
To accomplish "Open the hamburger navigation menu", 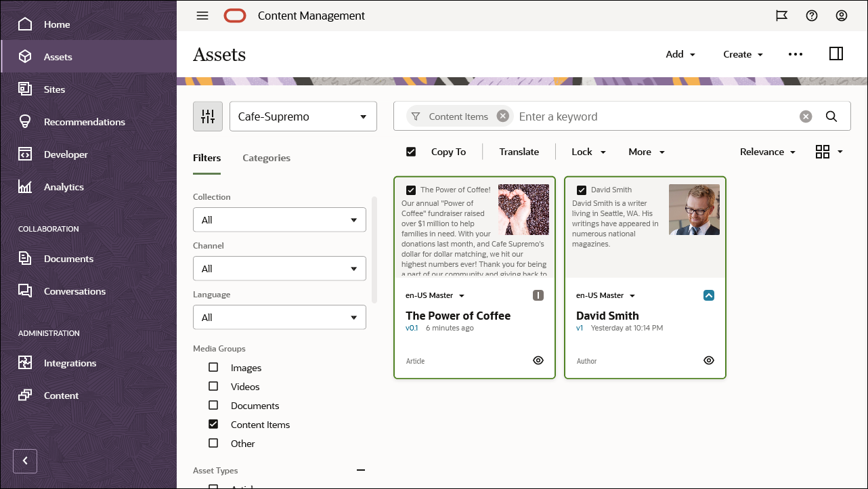I will (x=202, y=16).
